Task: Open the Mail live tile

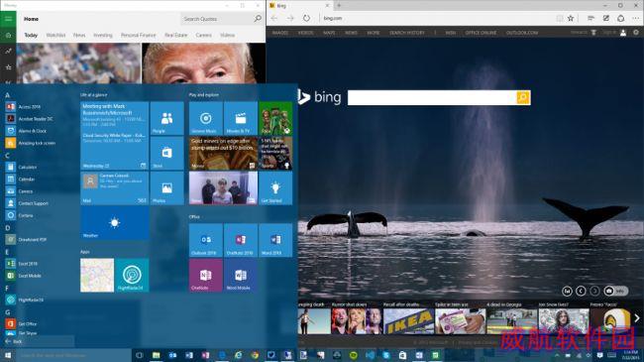Action: pyautogui.click(x=115, y=188)
